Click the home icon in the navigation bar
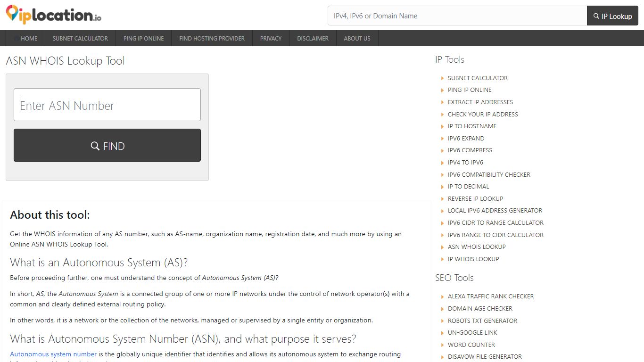644x362 pixels. click(17, 39)
